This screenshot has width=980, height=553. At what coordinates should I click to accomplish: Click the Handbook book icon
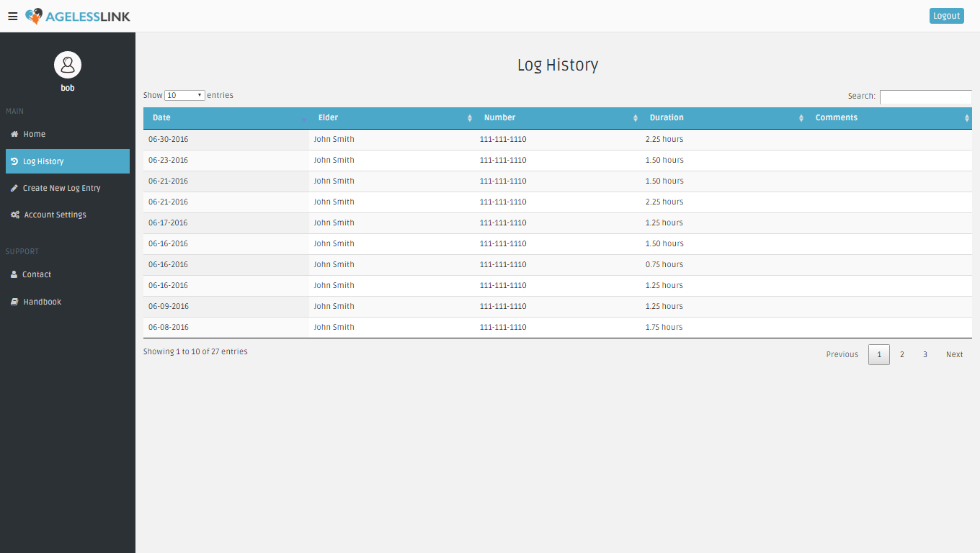pyautogui.click(x=14, y=302)
